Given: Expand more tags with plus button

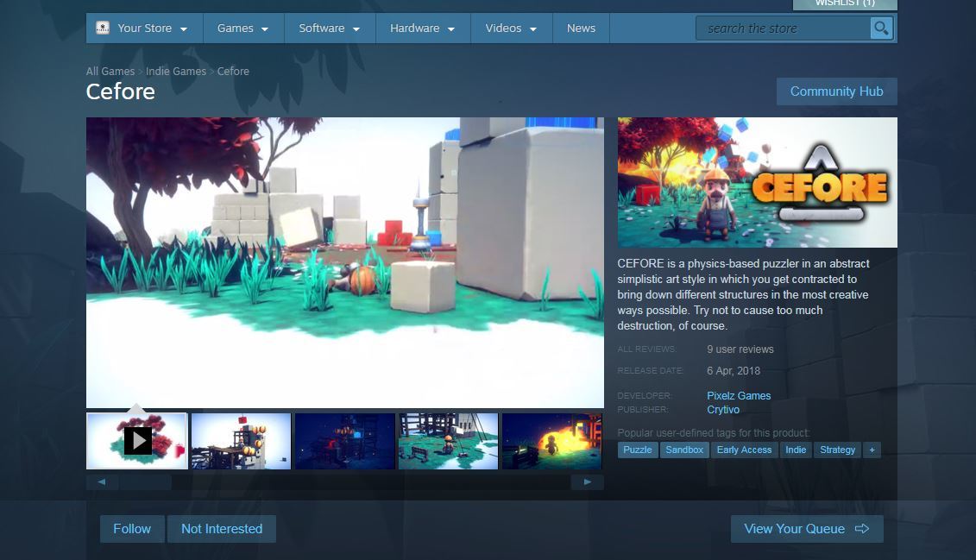Looking at the screenshot, I should 872,450.
